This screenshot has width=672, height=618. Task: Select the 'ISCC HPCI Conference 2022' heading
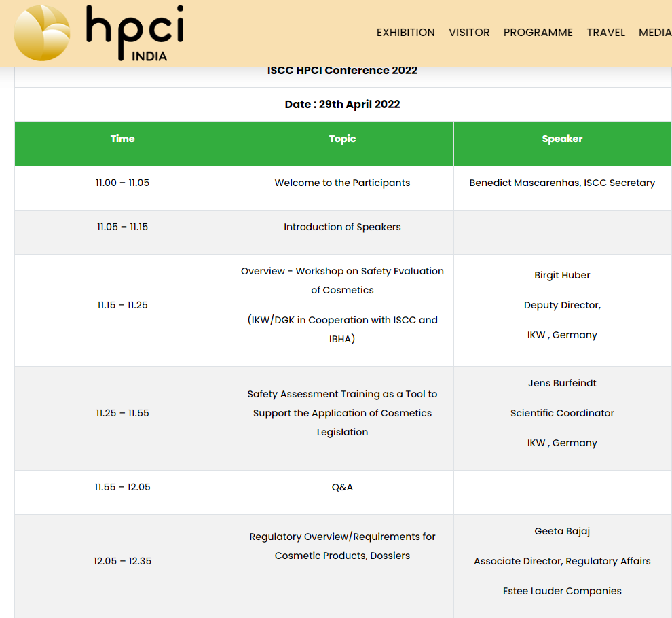(x=342, y=71)
